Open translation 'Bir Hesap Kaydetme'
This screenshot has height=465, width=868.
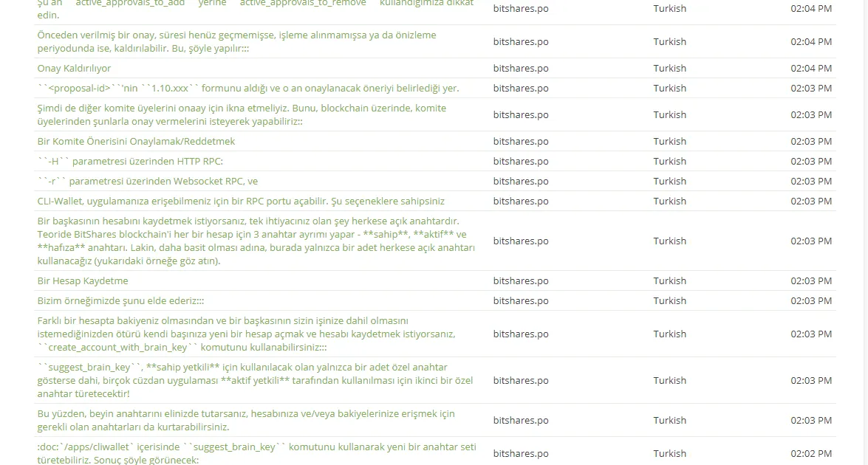coord(83,280)
